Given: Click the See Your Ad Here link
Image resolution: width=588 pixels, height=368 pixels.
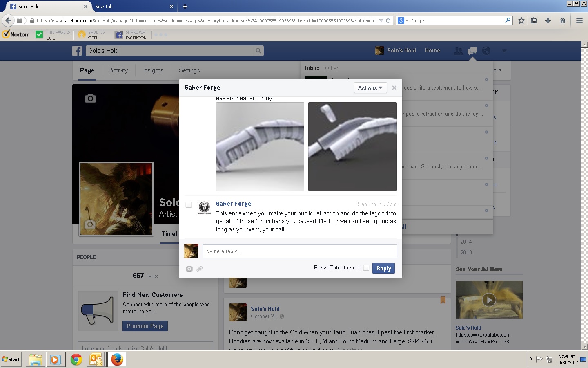Looking at the screenshot, I should [479, 269].
